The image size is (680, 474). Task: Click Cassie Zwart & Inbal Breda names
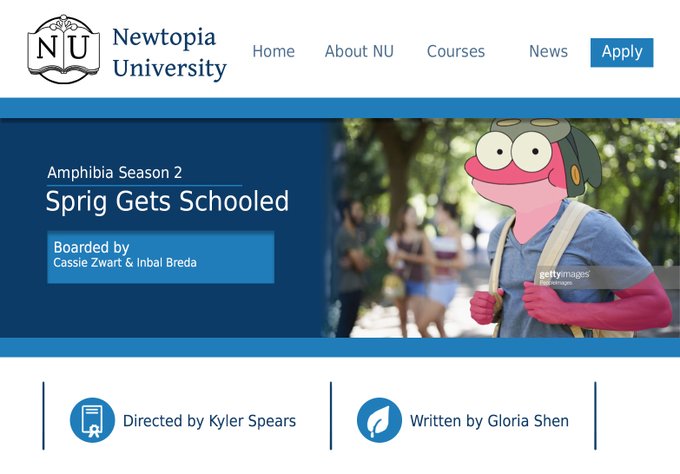125,263
